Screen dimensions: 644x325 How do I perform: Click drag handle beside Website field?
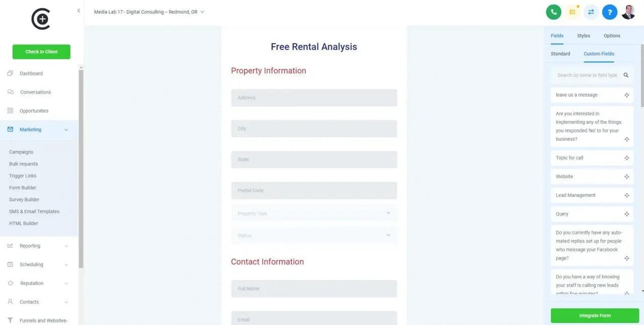tap(627, 177)
